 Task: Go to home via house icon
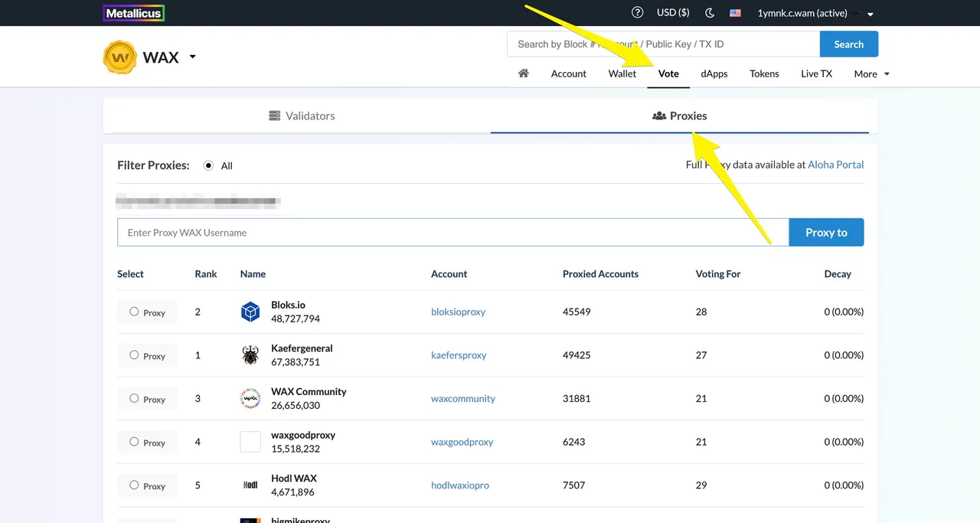(524, 74)
